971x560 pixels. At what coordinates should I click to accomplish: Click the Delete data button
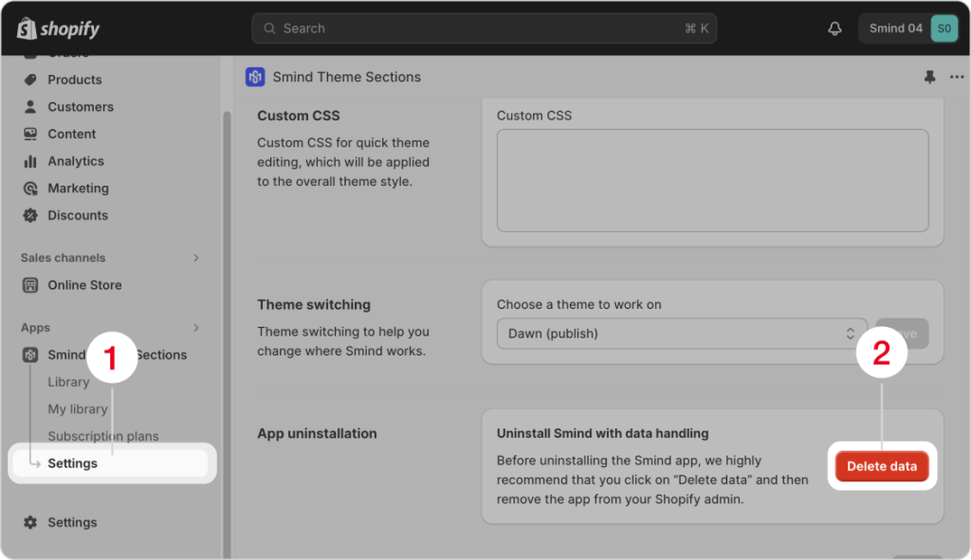pyautogui.click(x=881, y=466)
